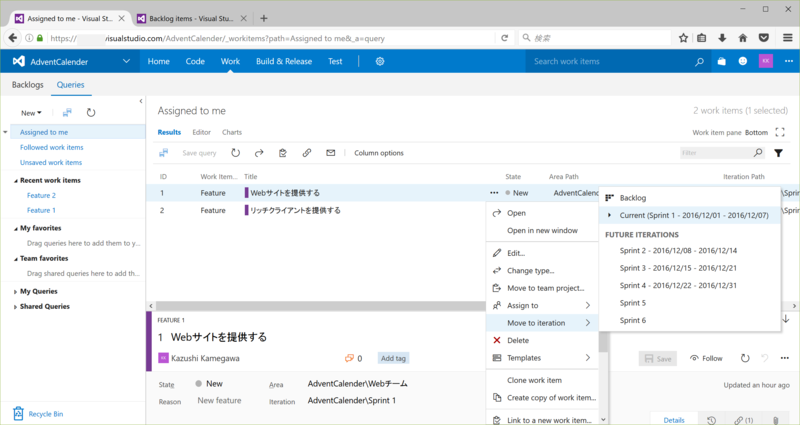The width and height of the screenshot is (800, 425).
Task: Collapse My favorites section
Action: pos(15,229)
